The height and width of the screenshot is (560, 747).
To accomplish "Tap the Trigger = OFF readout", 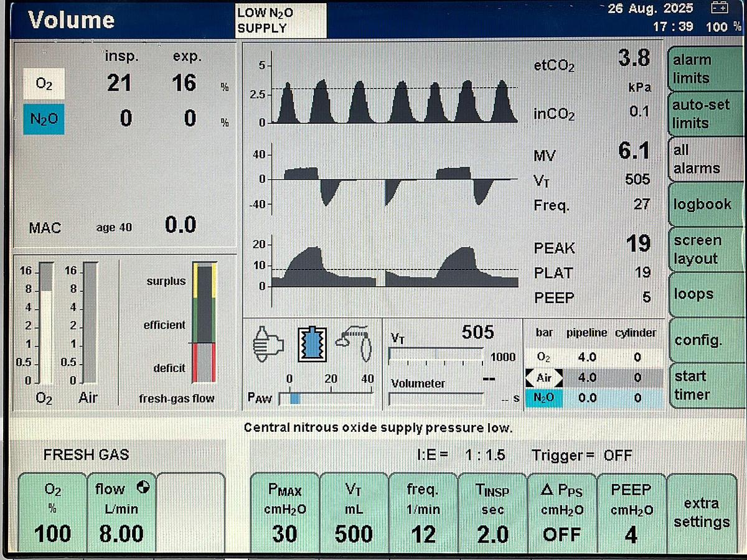I will click(x=581, y=455).
